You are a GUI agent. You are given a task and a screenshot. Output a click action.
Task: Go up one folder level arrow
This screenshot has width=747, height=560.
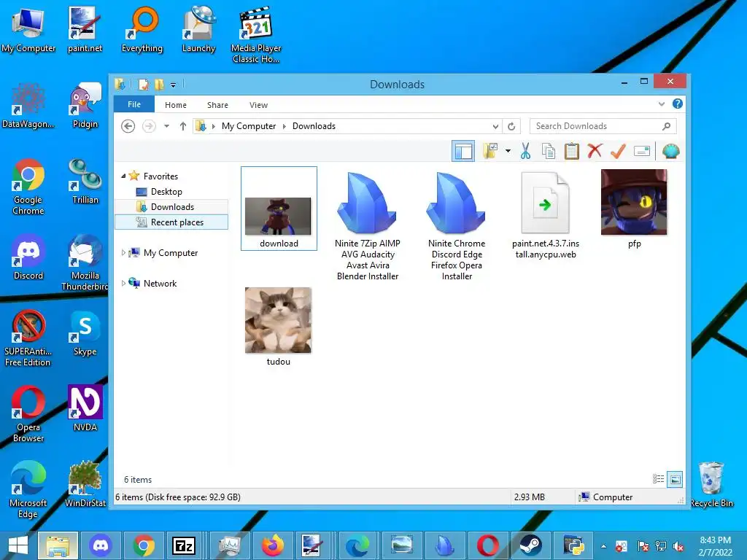point(183,126)
